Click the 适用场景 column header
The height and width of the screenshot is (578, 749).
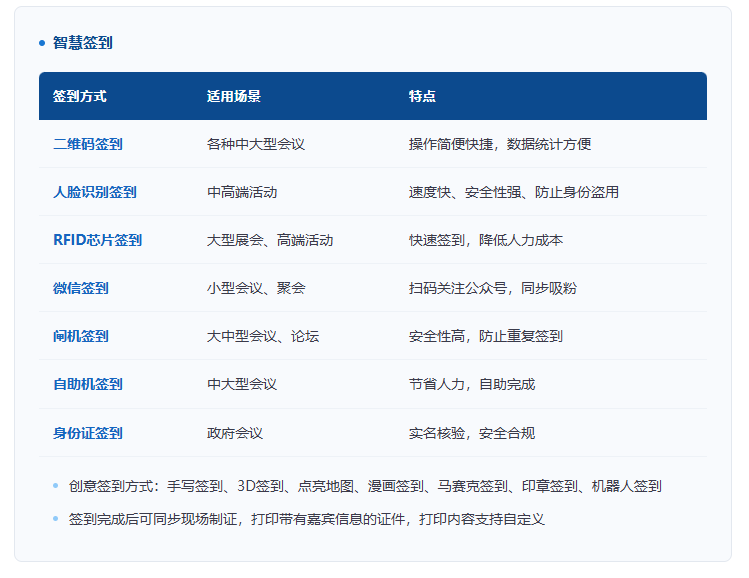234,96
